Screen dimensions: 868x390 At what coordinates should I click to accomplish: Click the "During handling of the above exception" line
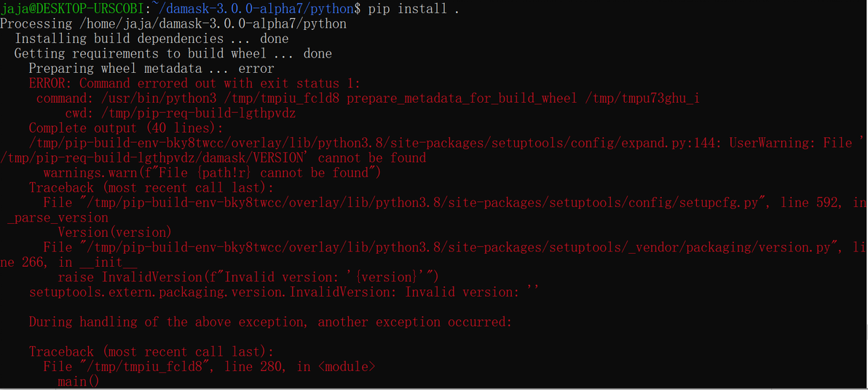tap(270, 321)
